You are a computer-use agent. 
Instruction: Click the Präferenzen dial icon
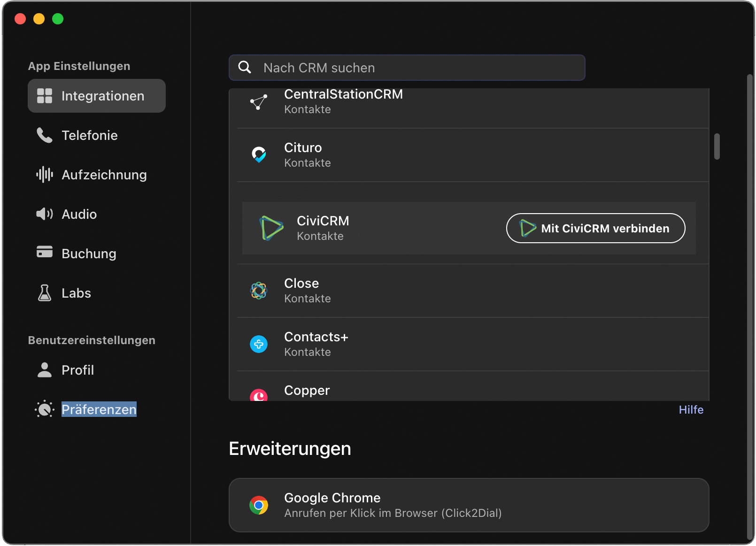pos(45,409)
